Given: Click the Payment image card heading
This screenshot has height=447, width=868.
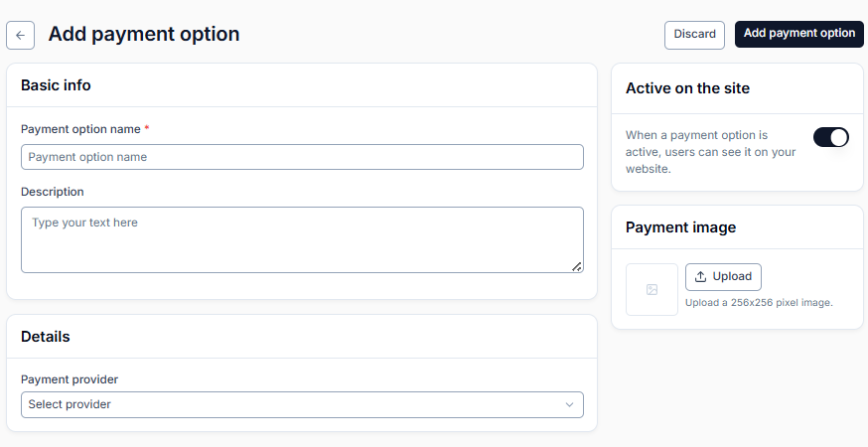Looking at the screenshot, I should click(x=681, y=227).
